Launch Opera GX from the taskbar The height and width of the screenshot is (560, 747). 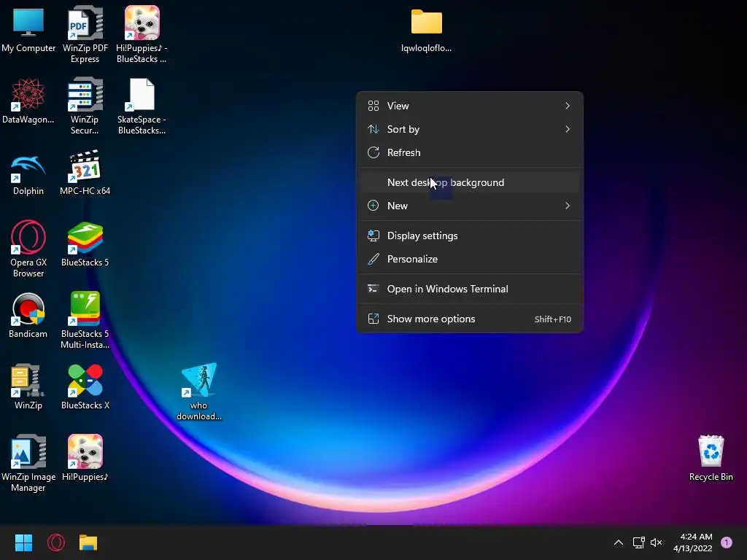tap(56, 542)
